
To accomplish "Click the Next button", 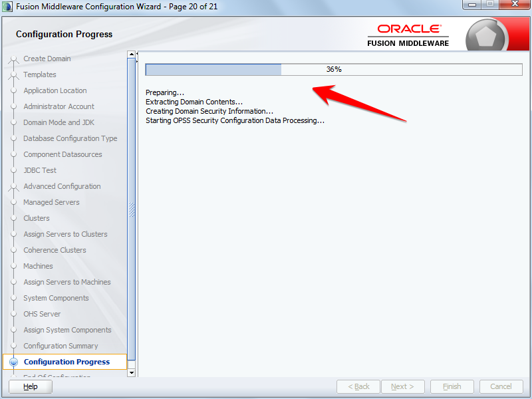I will [x=403, y=386].
